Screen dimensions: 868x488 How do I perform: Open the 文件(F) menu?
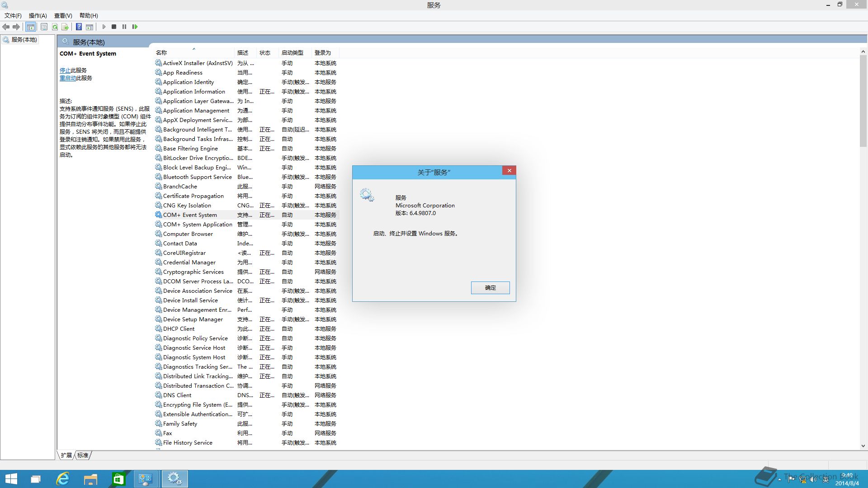pos(13,15)
